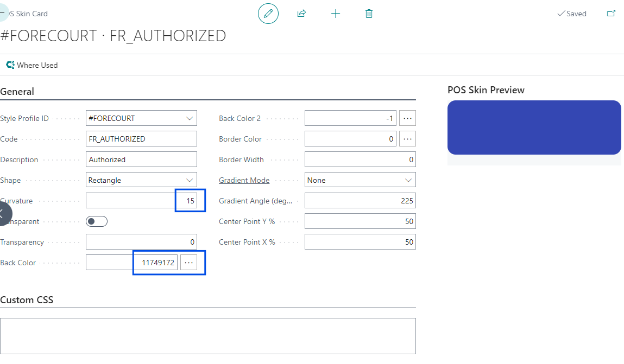Click the Transparency field
The width and height of the screenshot is (624, 364).
(141, 242)
